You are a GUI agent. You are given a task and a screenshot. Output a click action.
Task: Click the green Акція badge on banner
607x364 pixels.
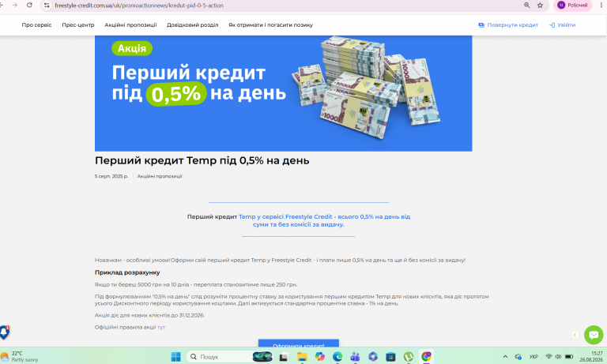point(132,48)
